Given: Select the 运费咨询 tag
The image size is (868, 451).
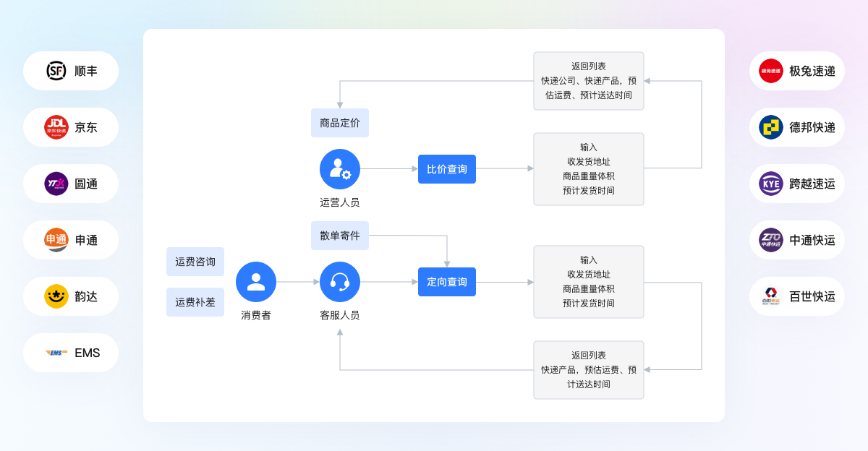Looking at the screenshot, I should (x=195, y=262).
